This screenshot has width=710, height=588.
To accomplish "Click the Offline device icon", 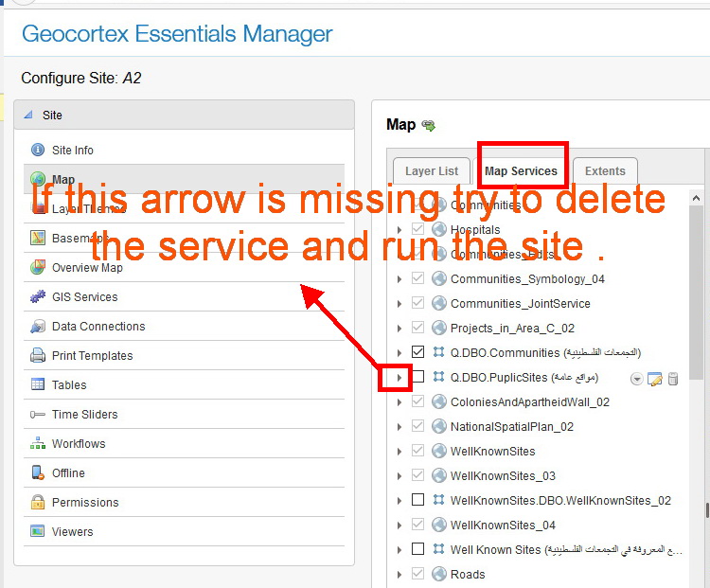I will [38, 472].
